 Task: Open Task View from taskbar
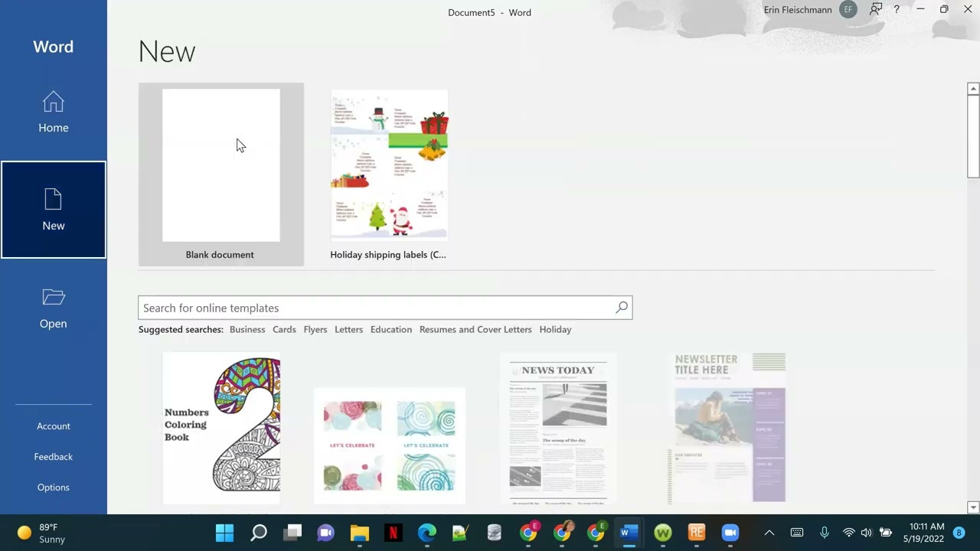(292, 533)
